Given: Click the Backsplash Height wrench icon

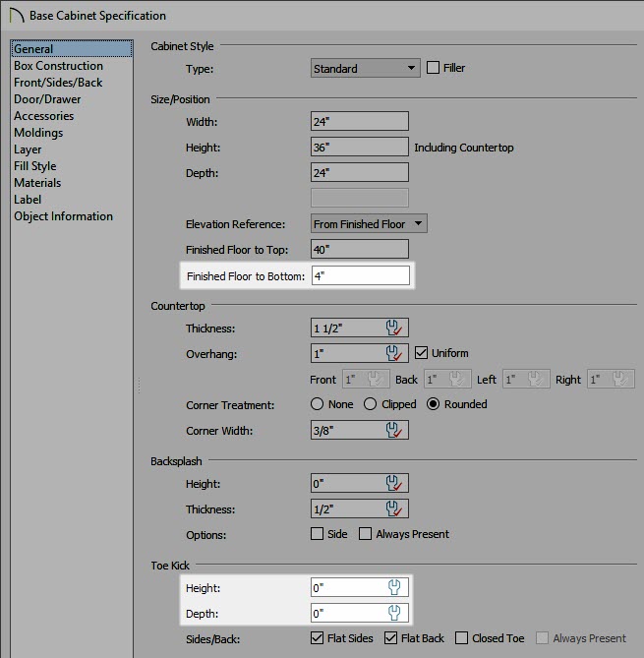Looking at the screenshot, I should pyautogui.click(x=394, y=483).
